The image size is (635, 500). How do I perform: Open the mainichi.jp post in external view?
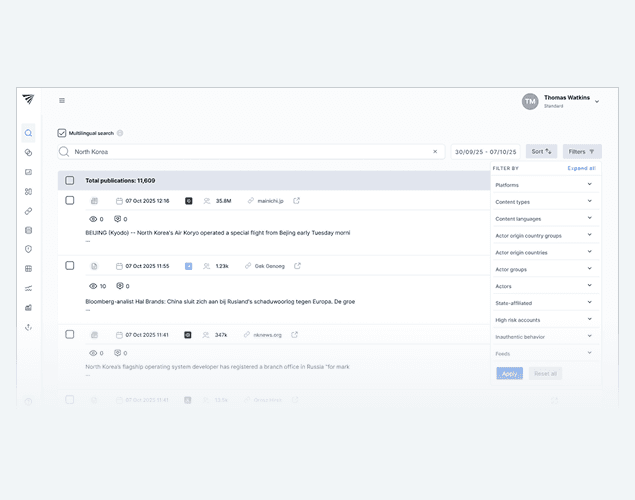pyautogui.click(x=297, y=201)
